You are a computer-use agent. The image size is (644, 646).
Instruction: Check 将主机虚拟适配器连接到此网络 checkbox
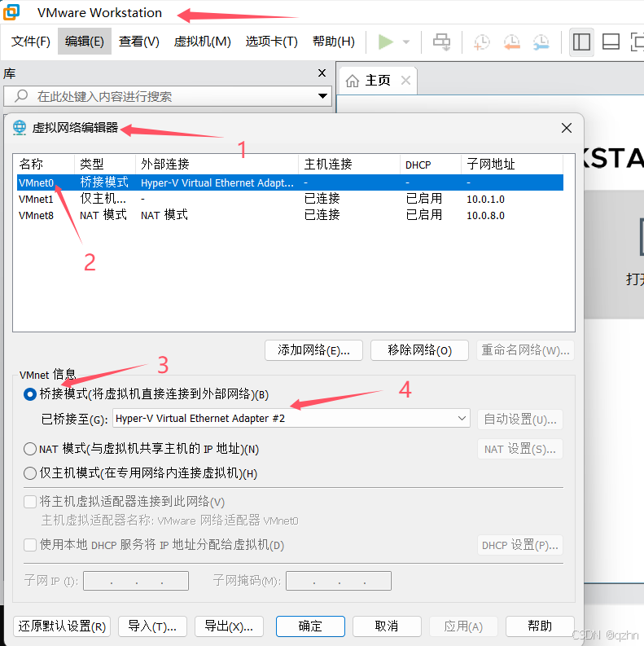[30, 502]
